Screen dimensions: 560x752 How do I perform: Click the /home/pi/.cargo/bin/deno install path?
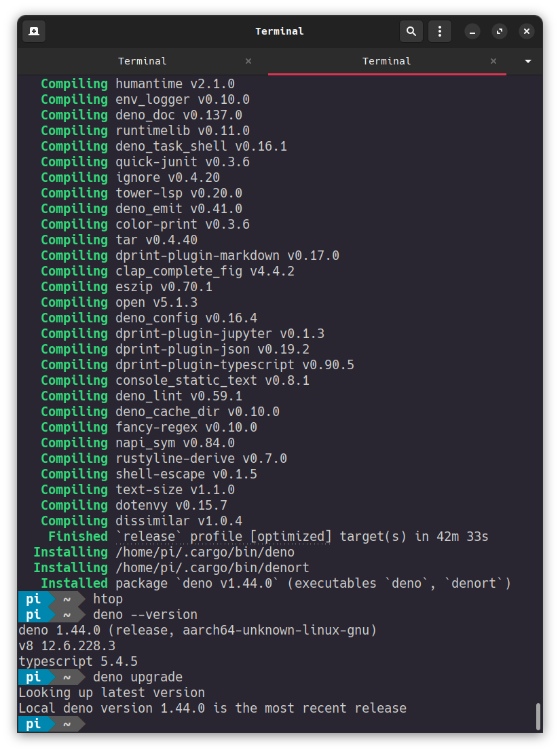click(205, 552)
